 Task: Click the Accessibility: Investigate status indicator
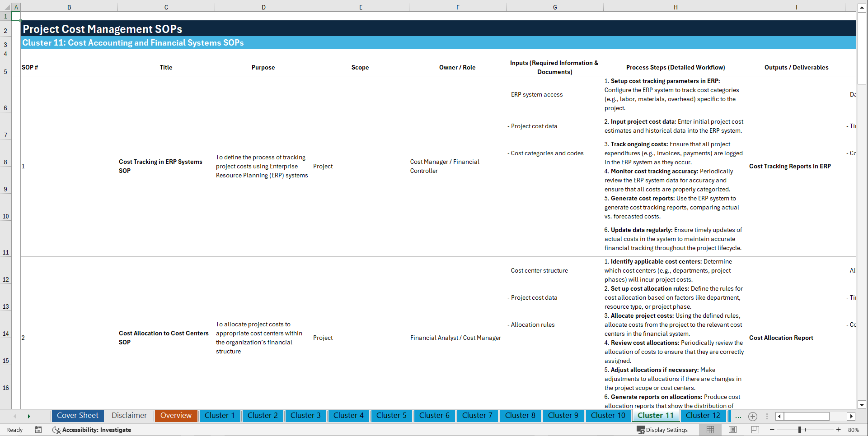tap(92, 430)
